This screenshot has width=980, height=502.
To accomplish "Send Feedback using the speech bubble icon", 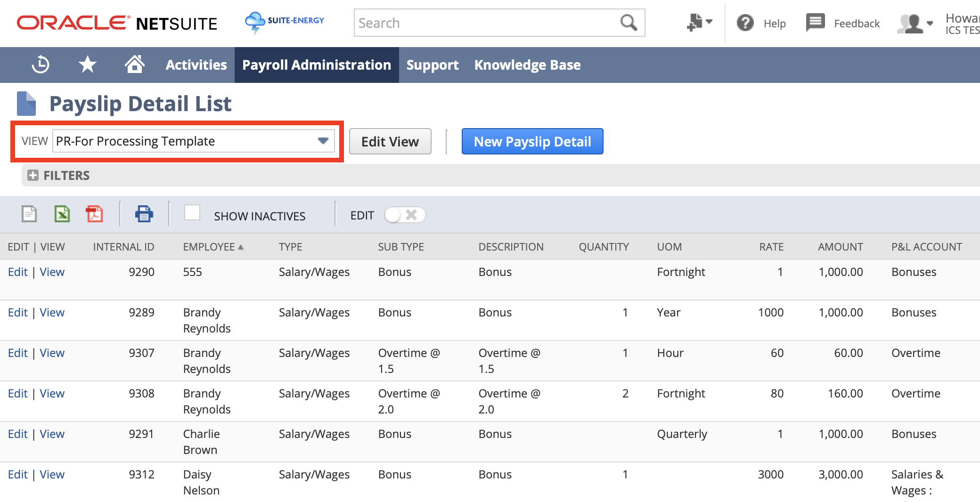I will pos(815,23).
